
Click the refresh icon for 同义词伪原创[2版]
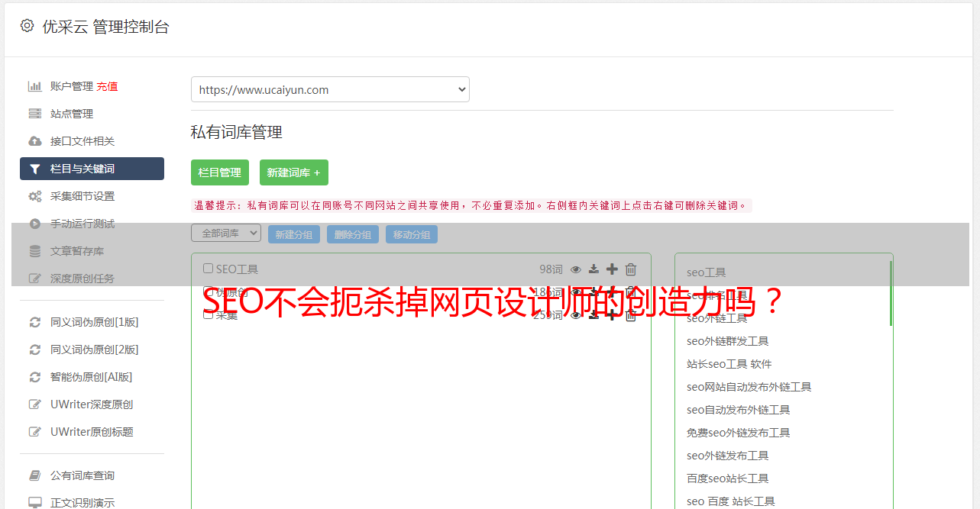(34, 350)
